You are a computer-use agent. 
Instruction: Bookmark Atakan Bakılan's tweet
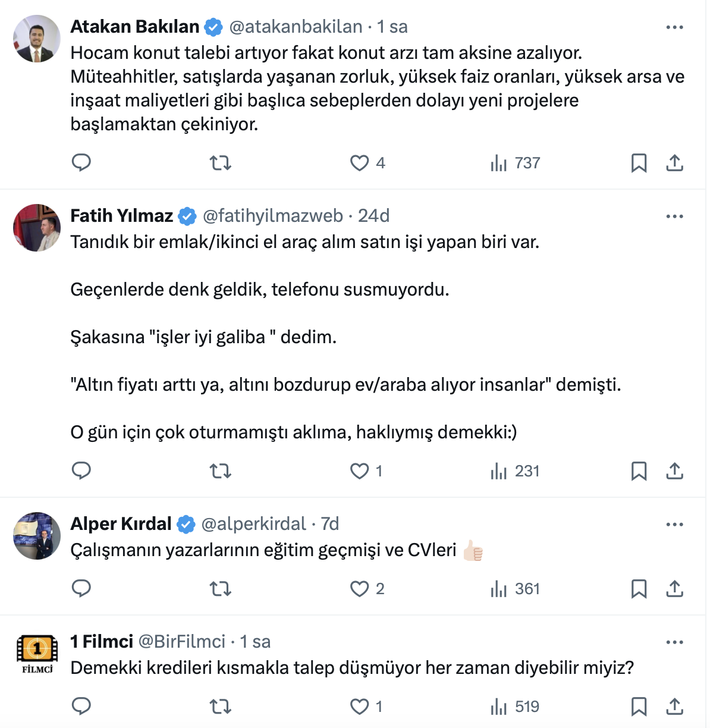639,162
